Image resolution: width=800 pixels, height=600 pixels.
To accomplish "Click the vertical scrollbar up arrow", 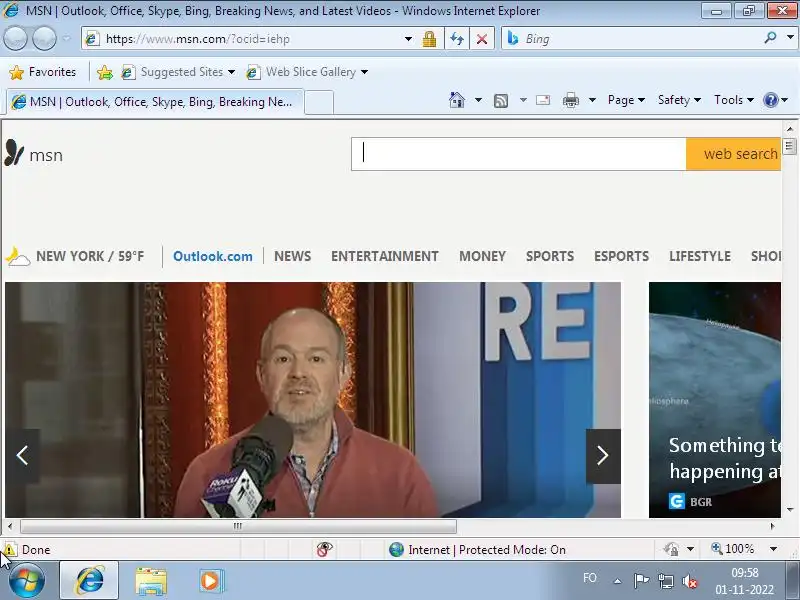I will 790,129.
